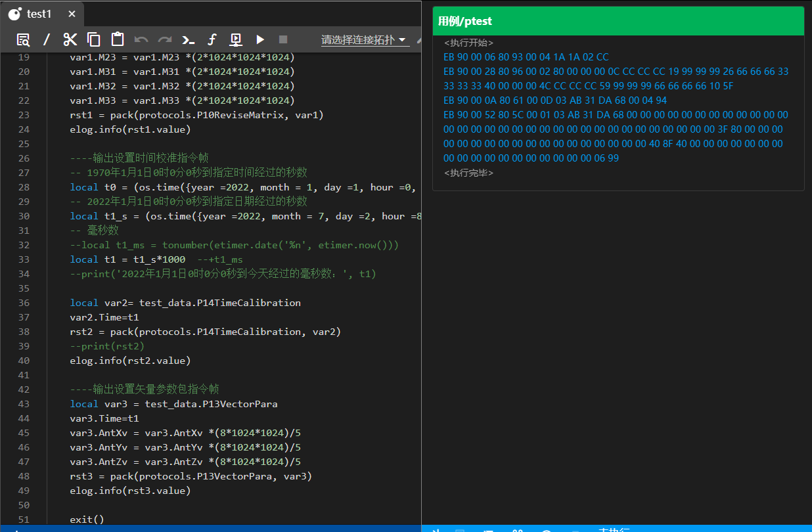This screenshot has width=812, height=532.
Task: Open the terminal prompt icon
Action: click(x=189, y=39)
